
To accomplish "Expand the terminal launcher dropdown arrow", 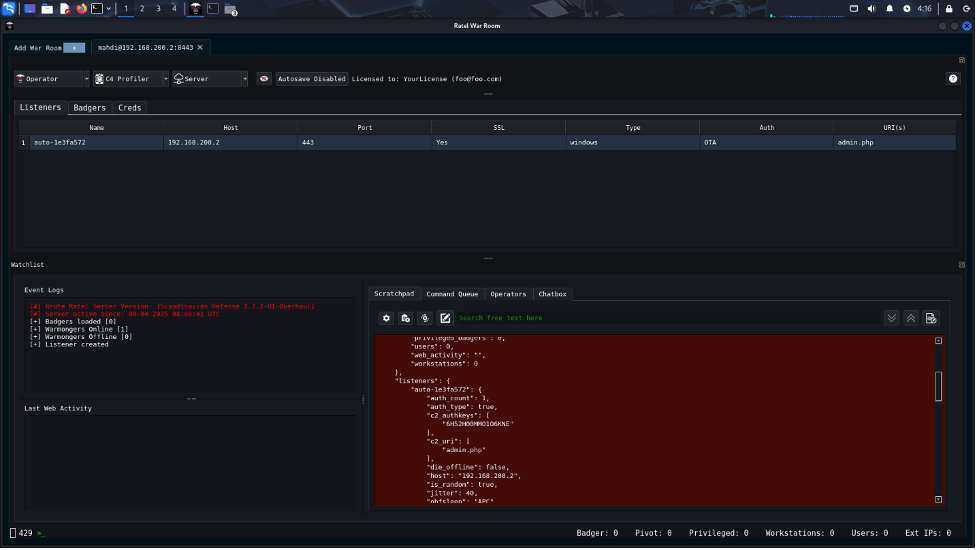I will [108, 9].
